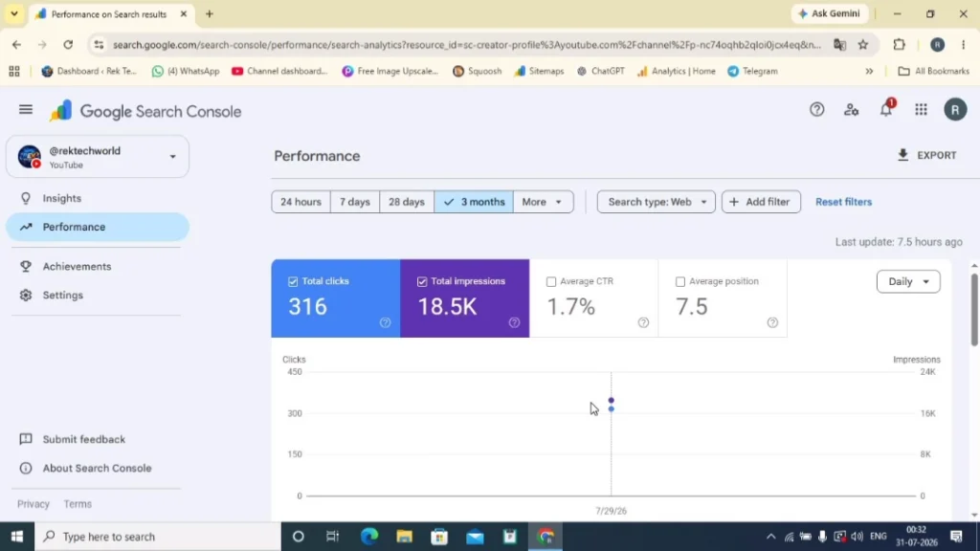This screenshot has height=551, width=980.
Task: Open Microsoft Edge from taskbar
Action: [x=369, y=537]
